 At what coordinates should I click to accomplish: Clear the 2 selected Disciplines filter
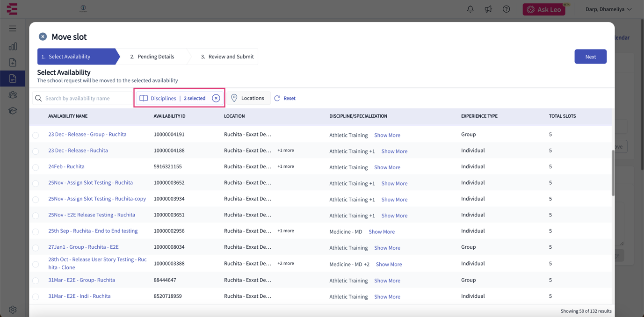[x=216, y=98]
